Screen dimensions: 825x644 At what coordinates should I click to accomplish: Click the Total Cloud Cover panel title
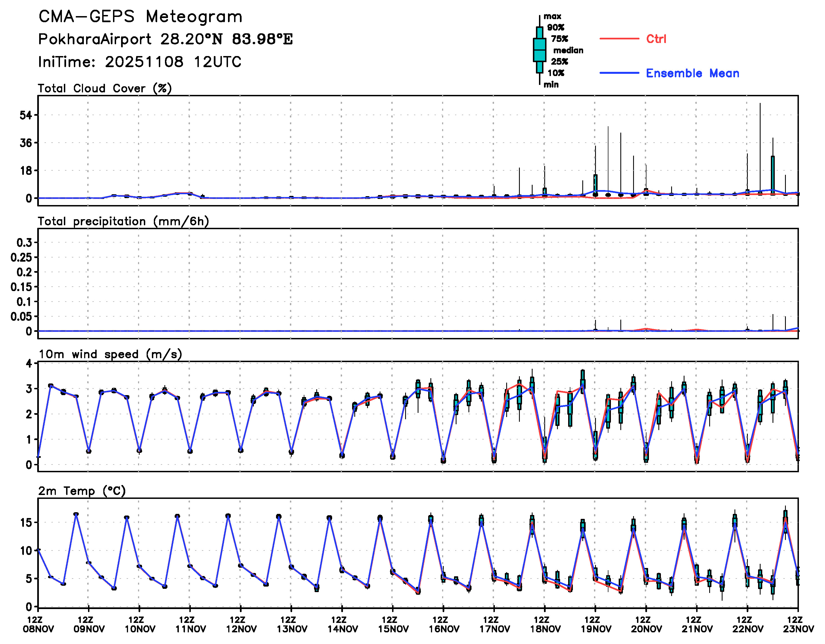click(105, 88)
